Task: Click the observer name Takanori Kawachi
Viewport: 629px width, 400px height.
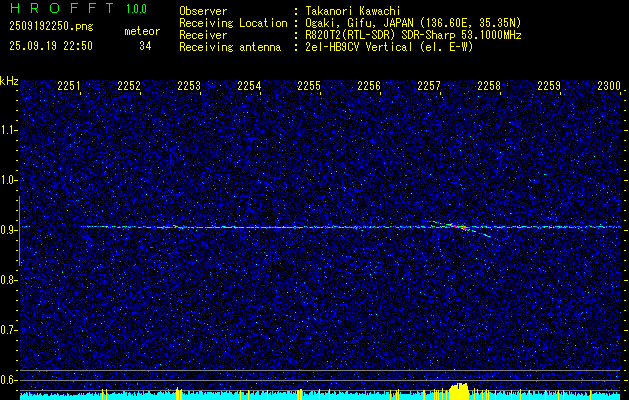Action: click(353, 11)
